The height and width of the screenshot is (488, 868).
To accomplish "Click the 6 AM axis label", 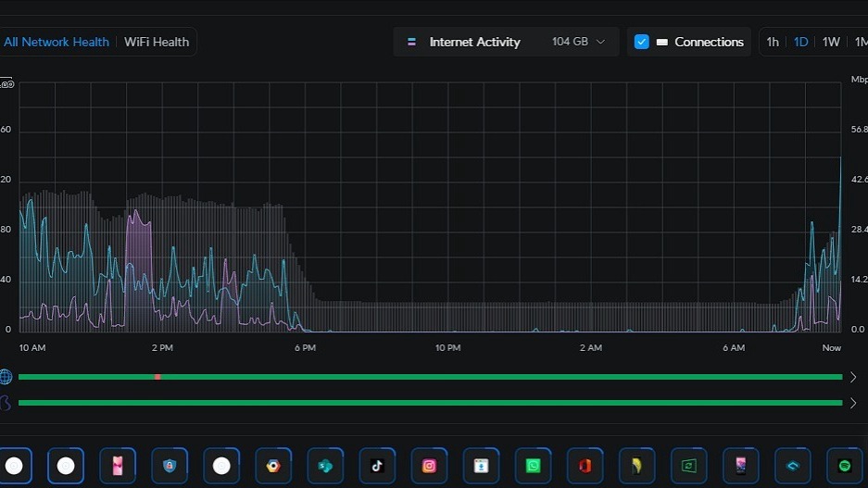I will click(734, 348).
